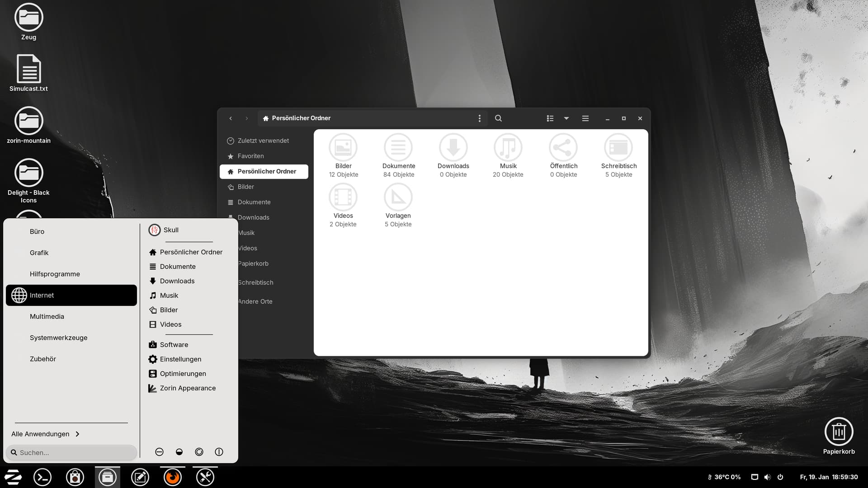Click the Zorin start menu button

pyautogui.click(x=13, y=477)
